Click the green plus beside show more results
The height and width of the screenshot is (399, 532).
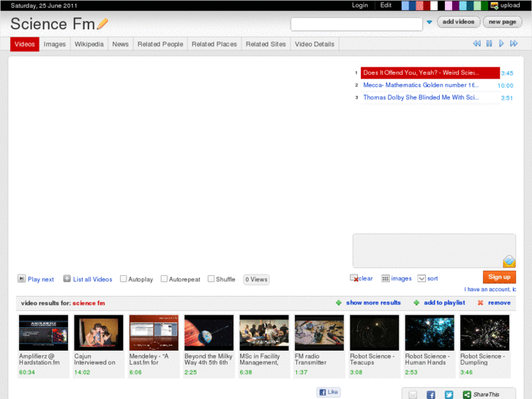coord(338,302)
